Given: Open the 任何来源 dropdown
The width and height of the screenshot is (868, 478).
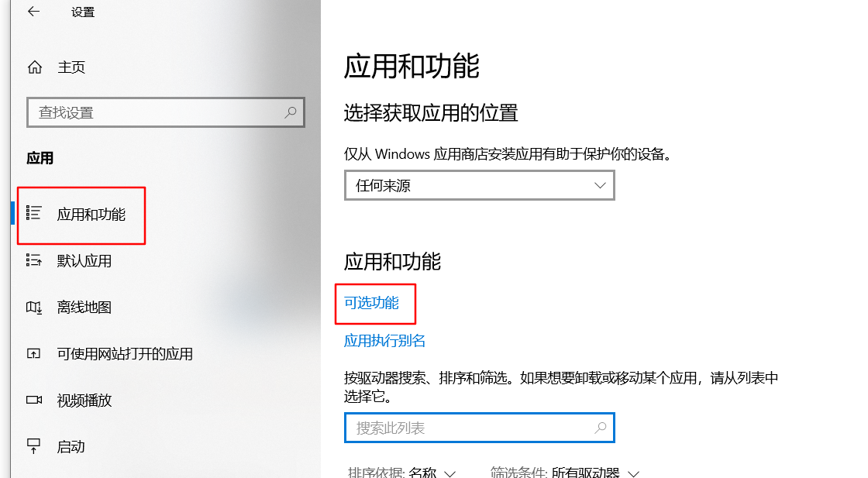Looking at the screenshot, I should point(480,185).
